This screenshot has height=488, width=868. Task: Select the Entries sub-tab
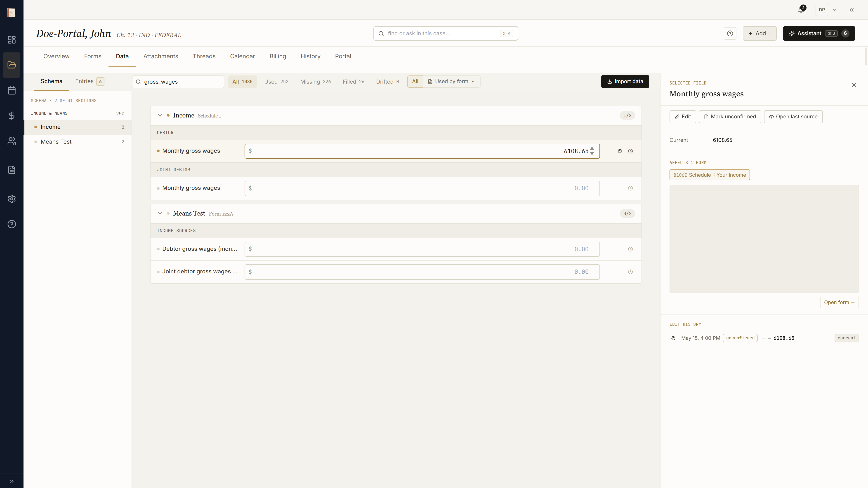tap(89, 81)
